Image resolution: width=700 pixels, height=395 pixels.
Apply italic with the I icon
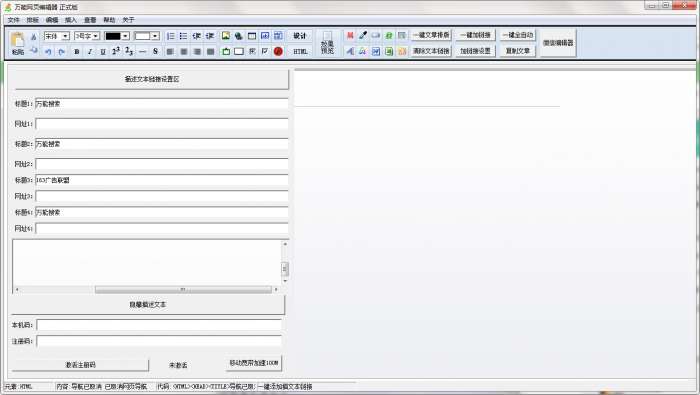pyautogui.click(x=90, y=52)
